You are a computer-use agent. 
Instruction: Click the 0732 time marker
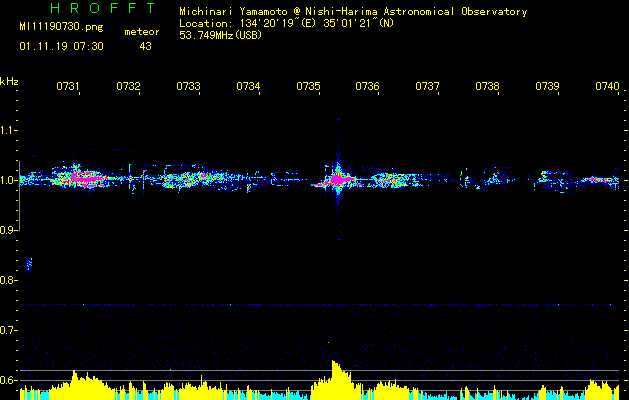[x=128, y=86]
